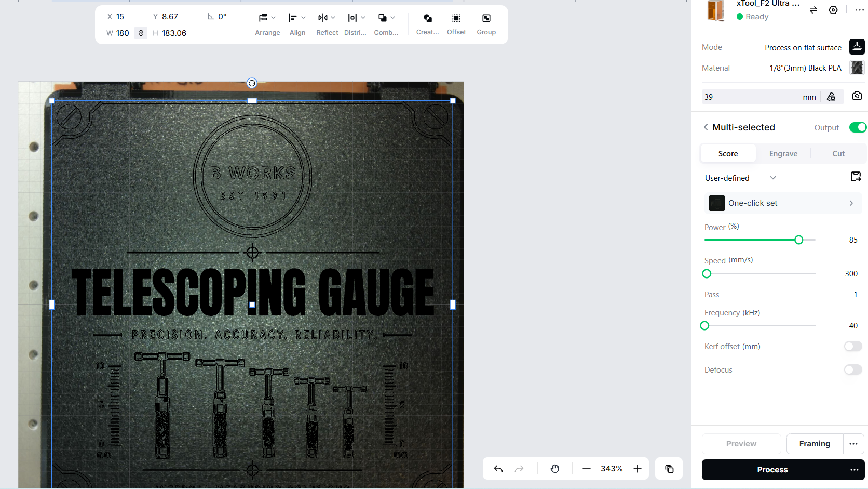Viewport: 868px width, 489px height.
Task: Click the height H field
Action: pos(174,33)
